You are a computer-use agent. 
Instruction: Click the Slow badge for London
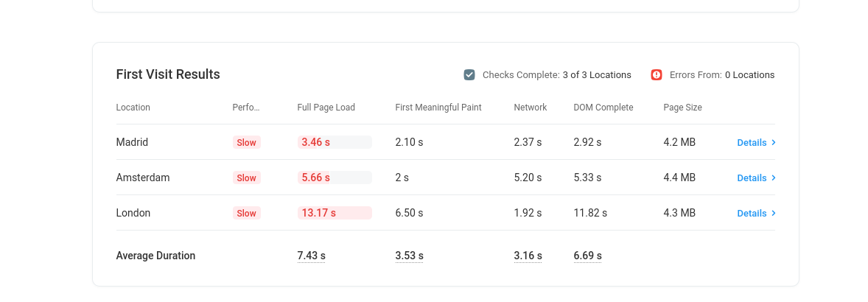[x=246, y=213]
